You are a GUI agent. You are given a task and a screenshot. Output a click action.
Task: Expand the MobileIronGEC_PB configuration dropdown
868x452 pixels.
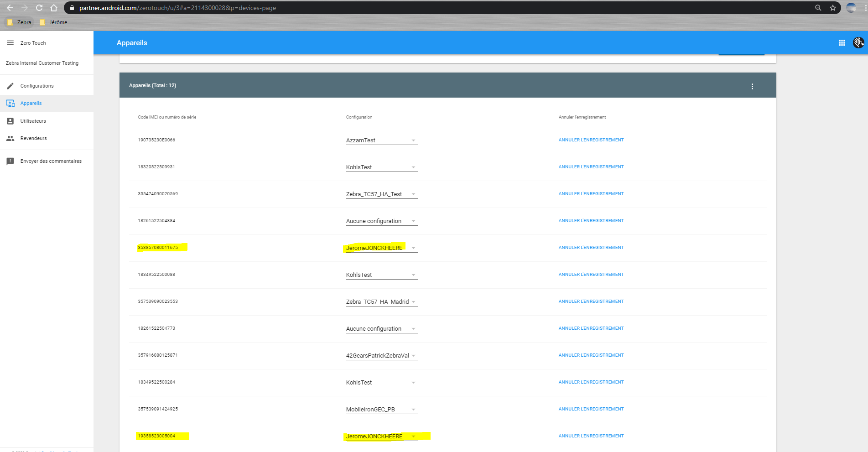413,409
